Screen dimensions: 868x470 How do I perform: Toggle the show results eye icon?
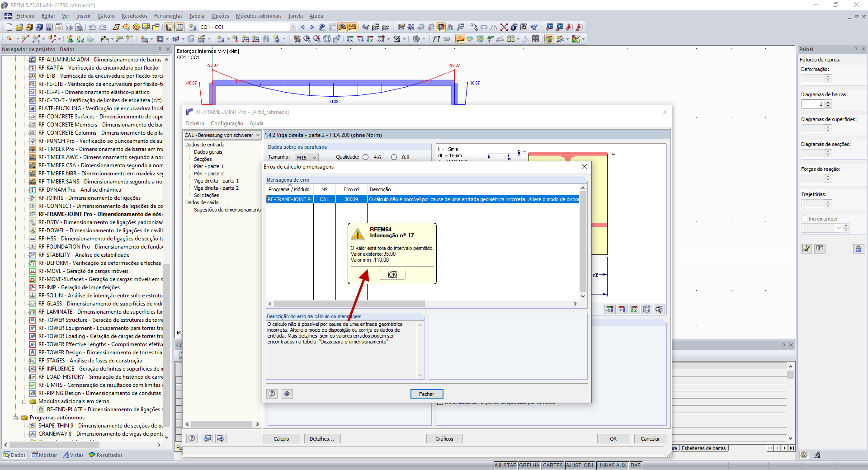click(342, 27)
